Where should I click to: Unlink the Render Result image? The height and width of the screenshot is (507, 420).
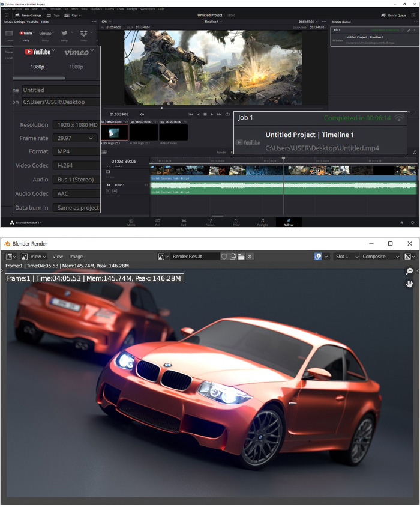pyautogui.click(x=250, y=257)
